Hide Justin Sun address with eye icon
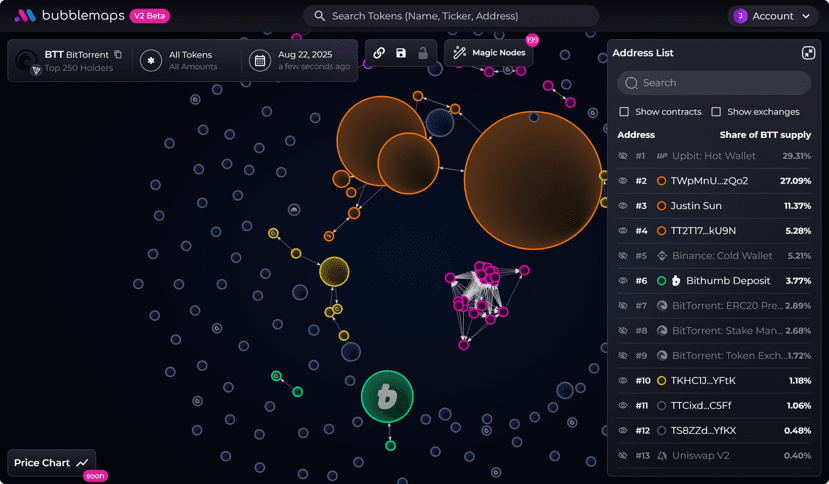This screenshot has width=829, height=484. (623, 206)
